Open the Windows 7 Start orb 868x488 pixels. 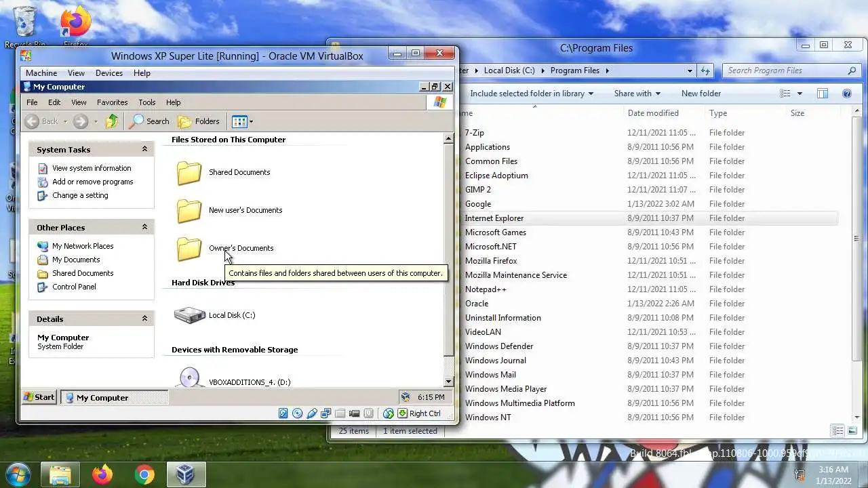(x=18, y=474)
